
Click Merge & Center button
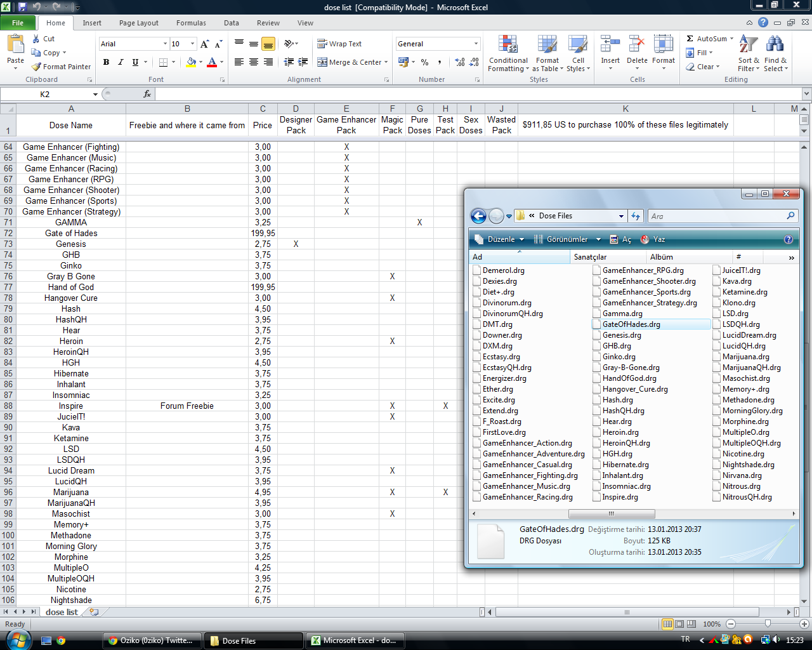pos(349,62)
